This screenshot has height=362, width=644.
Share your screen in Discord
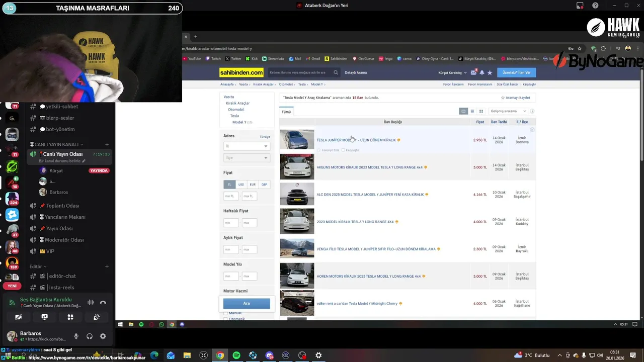pyautogui.click(x=45, y=317)
